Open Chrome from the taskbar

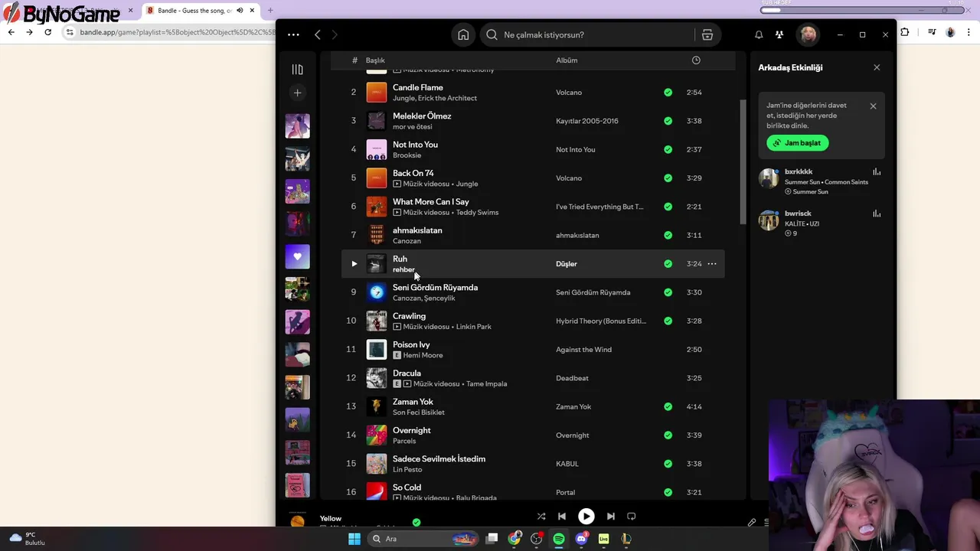pos(514,539)
